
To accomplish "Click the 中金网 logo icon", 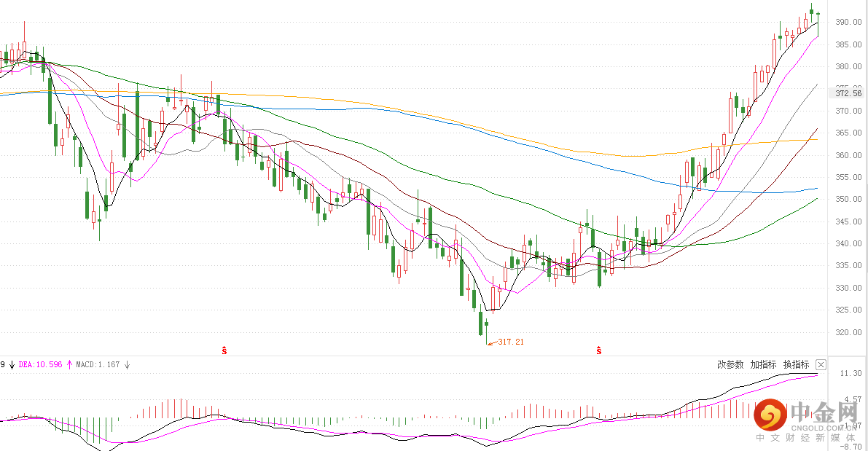I will click(x=770, y=415).
